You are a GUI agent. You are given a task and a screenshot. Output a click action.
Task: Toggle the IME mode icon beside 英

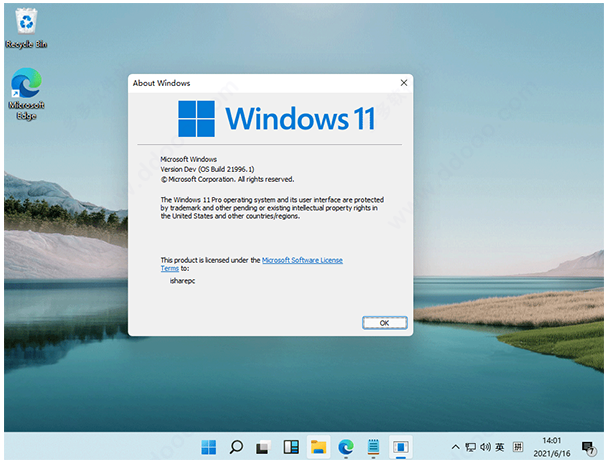pos(517,447)
